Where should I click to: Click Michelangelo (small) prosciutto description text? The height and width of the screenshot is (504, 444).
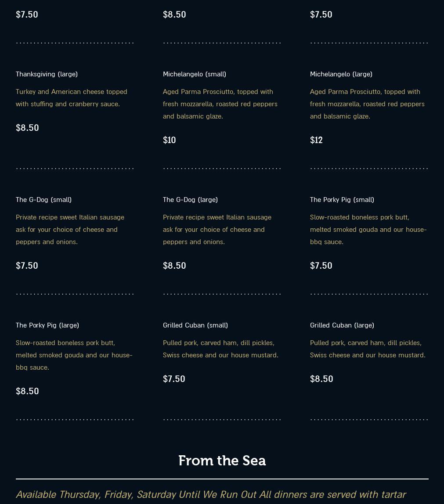coord(220,104)
